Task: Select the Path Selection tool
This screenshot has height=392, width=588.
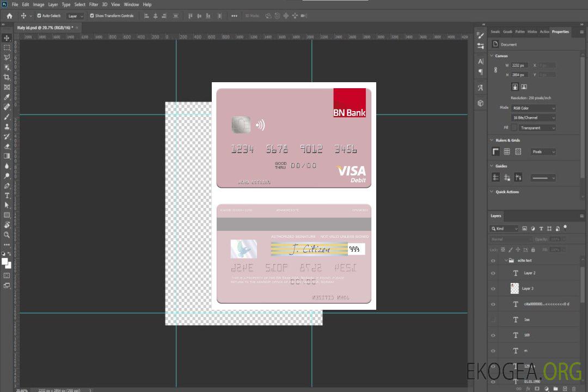Action: click(x=7, y=205)
